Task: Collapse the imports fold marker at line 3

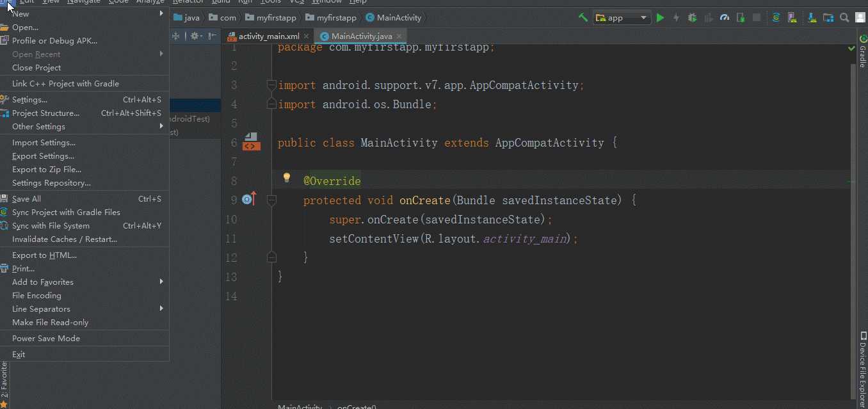Action: (272, 85)
